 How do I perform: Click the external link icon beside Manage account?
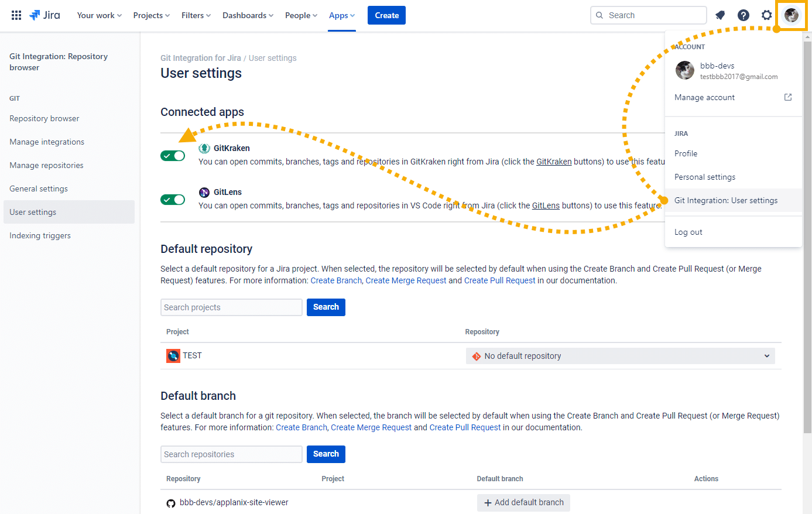(788, 97)
